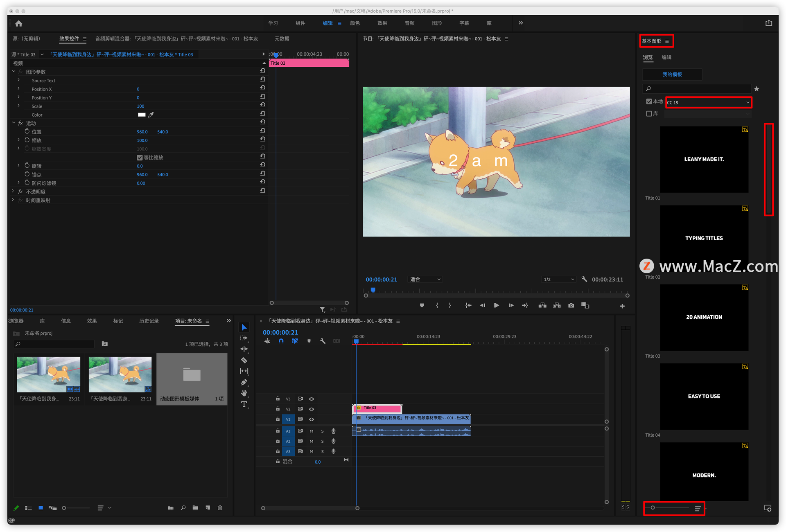786x532 pixels.
Task: Click the Add Marker icon
Action: pyautogui.click(x=422, y=305)
